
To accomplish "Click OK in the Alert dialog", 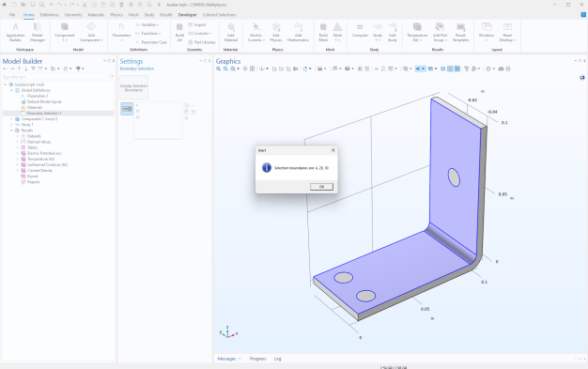I will pos(321,187).
